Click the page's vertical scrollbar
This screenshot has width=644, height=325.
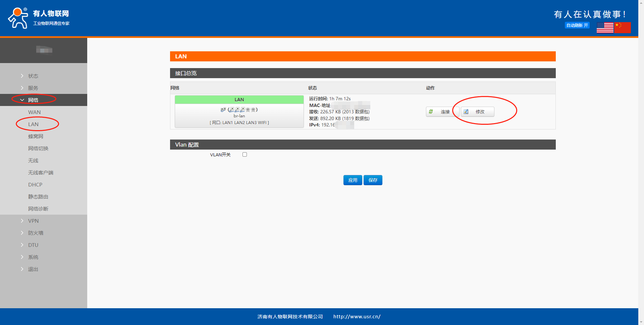click(641, 161)
